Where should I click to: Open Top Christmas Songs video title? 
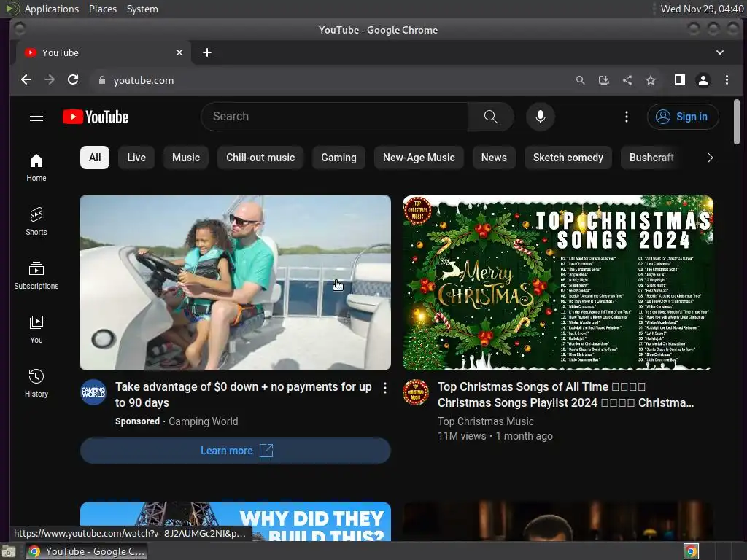point(565,394)
